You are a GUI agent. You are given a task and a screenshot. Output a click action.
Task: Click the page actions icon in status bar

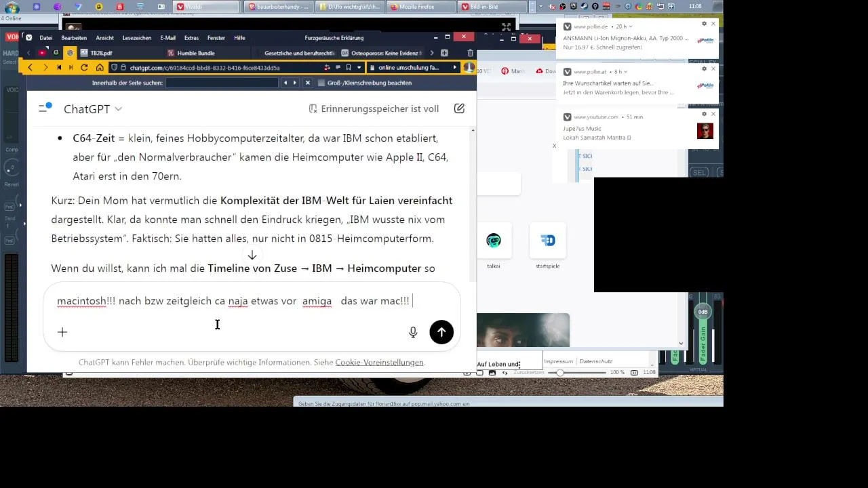[505, 373]
